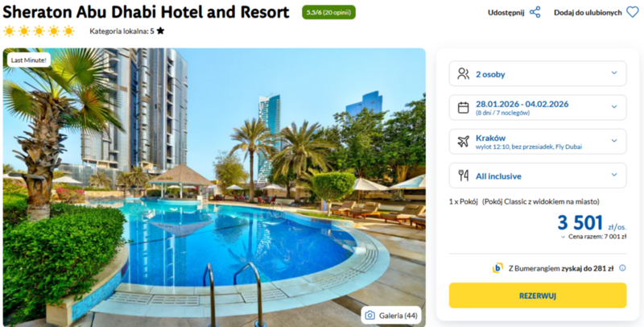Click the Bumerang logo icon

(497, 268)
